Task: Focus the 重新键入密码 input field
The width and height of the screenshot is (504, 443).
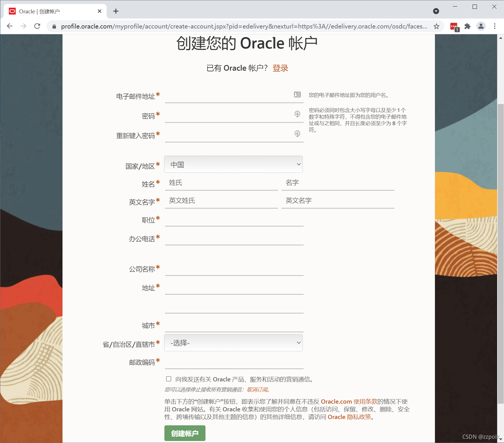Action: click(234, 135)
